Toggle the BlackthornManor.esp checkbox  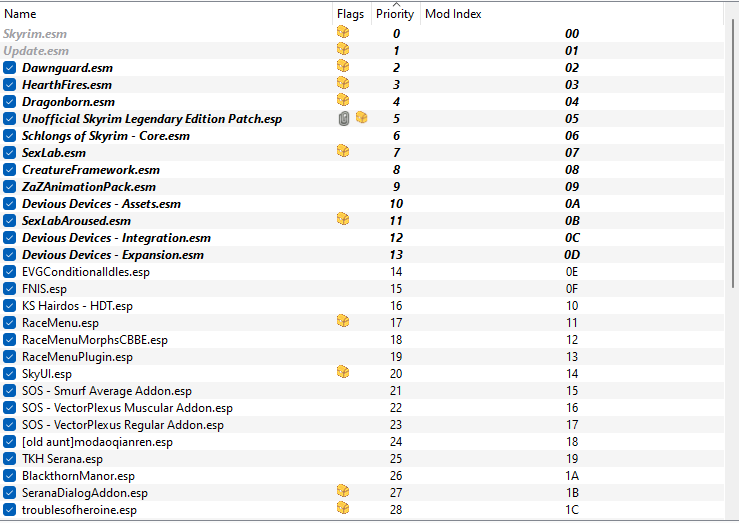point(9,475)
